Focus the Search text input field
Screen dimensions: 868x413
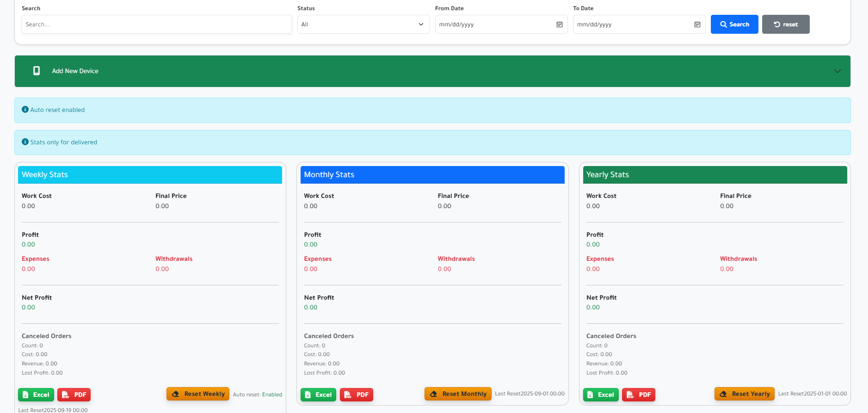[156, 25]
